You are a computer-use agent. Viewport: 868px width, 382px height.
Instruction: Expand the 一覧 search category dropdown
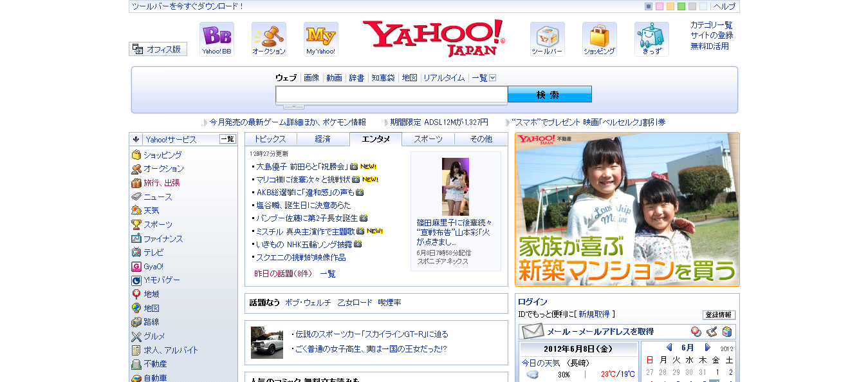point(493,78)
